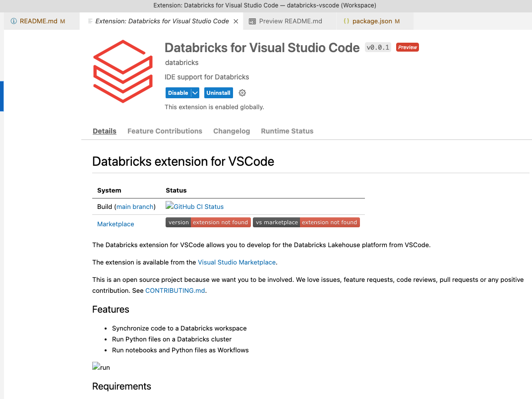The image size is (532, 399).
Task: Open the package.json editor tab
Action: 372,21
